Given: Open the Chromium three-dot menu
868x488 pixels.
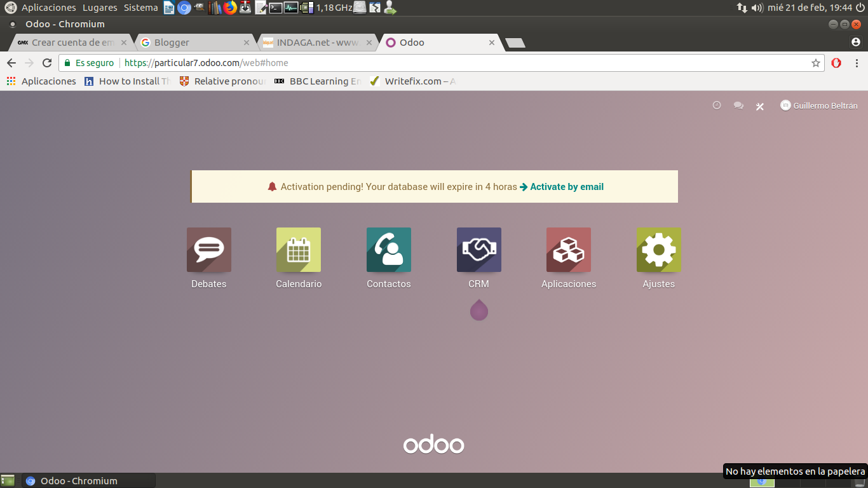Looking at the screenshot, I should point(857,63).
